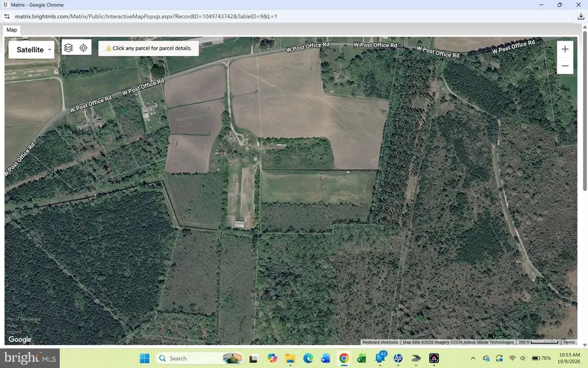Click the Legend link on map
The image size is (588, 368).
coord(14,332)
